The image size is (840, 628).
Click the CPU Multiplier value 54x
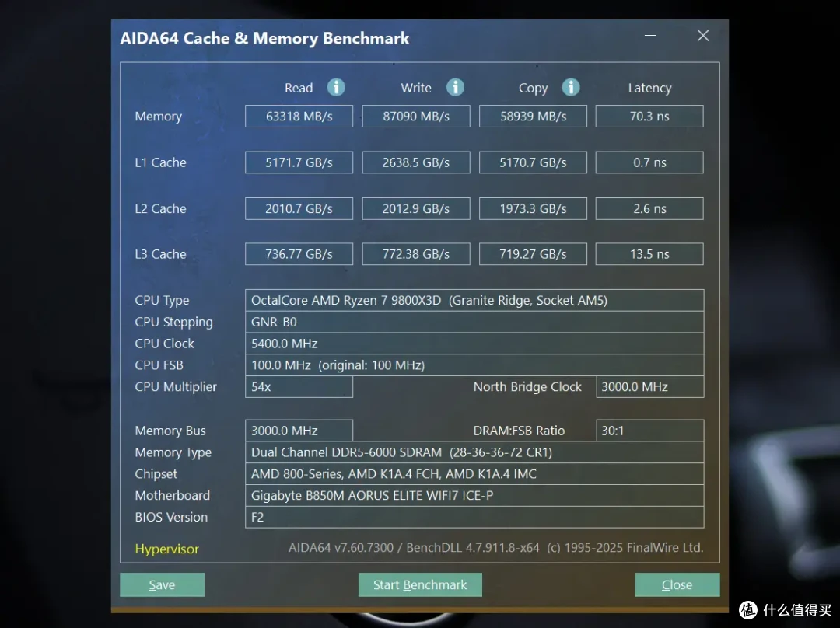coord(299,386)
